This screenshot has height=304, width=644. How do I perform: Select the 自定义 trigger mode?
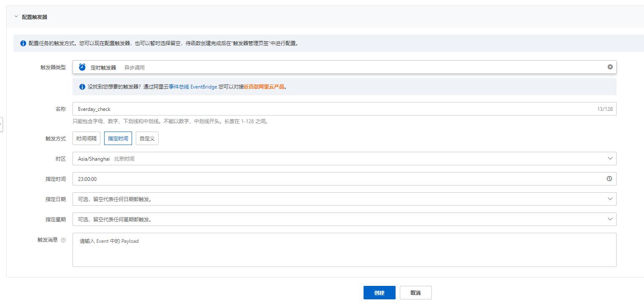(x=147, y=138)
